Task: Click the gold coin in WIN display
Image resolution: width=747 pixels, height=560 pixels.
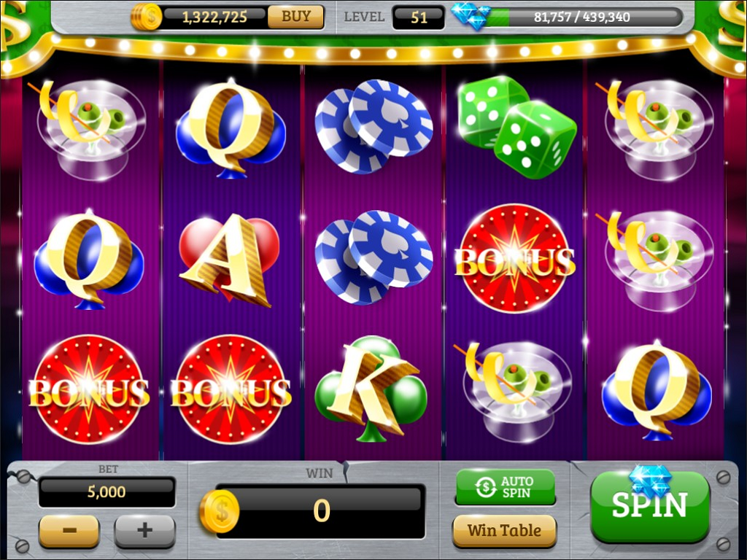Action: [x=219, y=511]
